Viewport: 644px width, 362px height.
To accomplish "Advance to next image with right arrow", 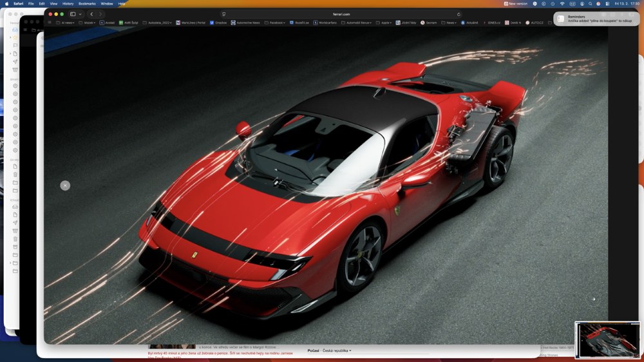I will coord(593,299).
